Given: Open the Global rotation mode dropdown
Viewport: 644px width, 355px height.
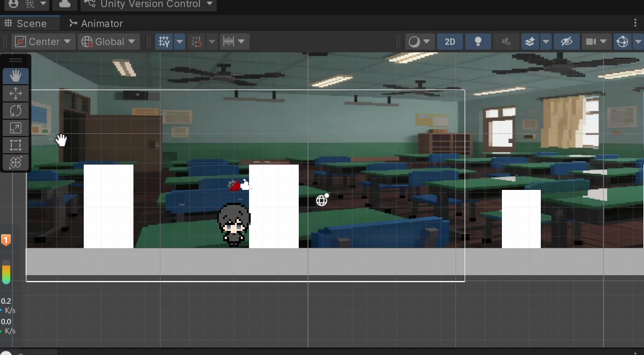Looking at the screenshot, I should (x=109, y=42).
